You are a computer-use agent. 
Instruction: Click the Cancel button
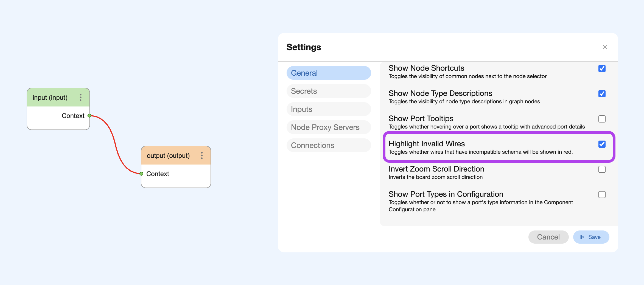[548, 237]
